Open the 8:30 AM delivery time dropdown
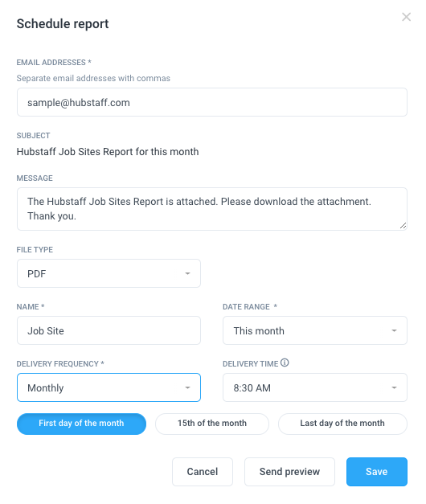This screenshot has width=426, height=504. (315, 387)
